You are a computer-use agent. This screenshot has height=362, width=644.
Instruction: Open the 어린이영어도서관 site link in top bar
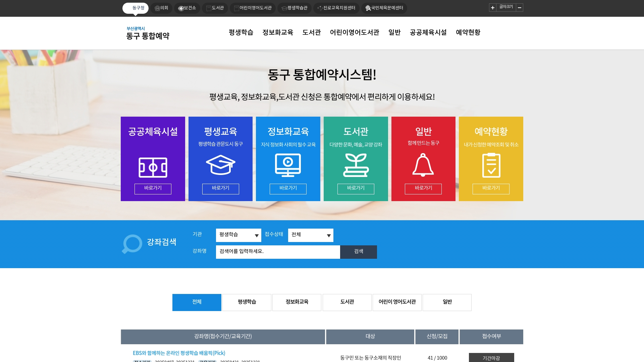[x=253, y=8]
